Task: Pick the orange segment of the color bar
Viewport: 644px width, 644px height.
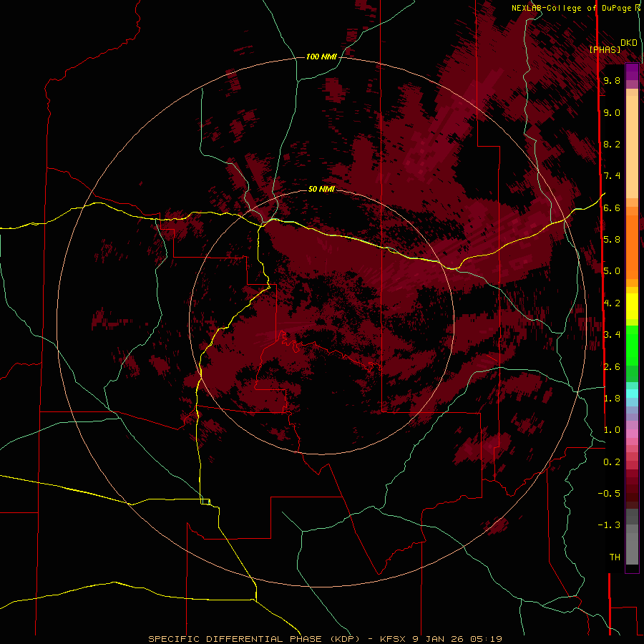Action: point(632,246)
